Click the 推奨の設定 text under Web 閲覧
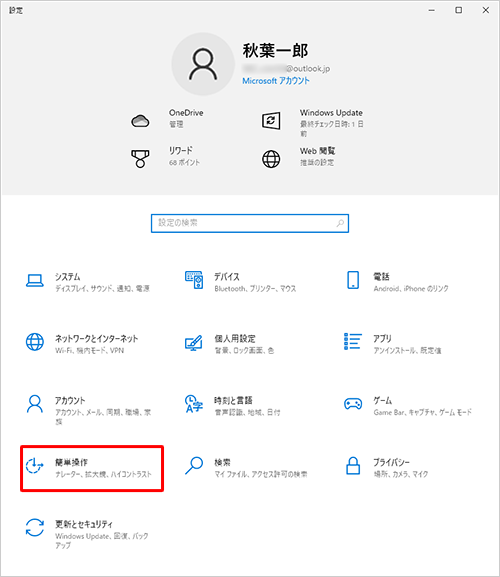This screenshot has height=577, width=500. pos(317,162)
